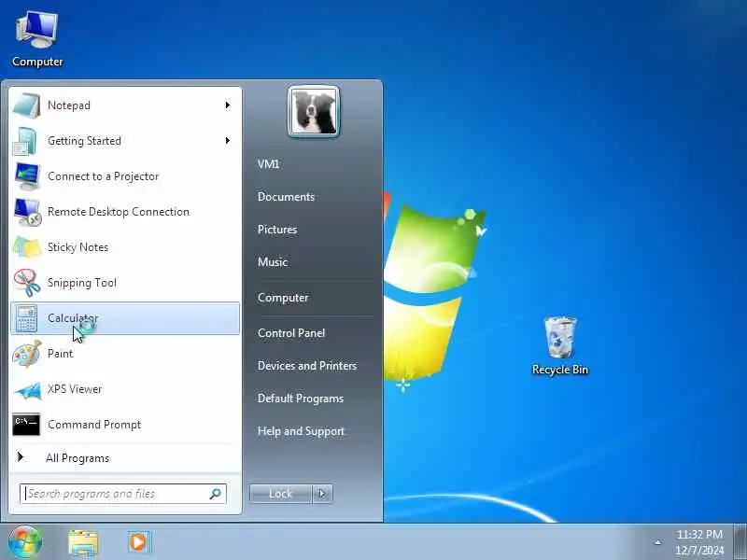Click the Show desktop strip

pos(740,542)
